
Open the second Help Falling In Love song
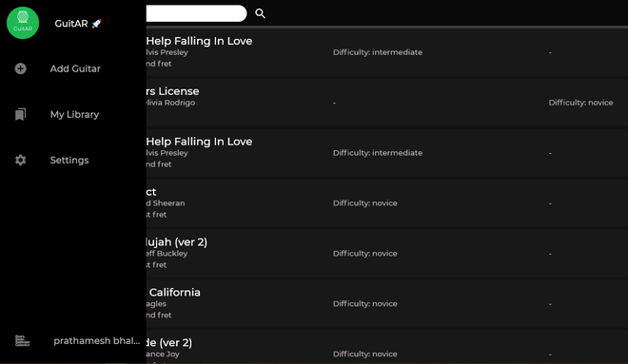tap(387, 153)
